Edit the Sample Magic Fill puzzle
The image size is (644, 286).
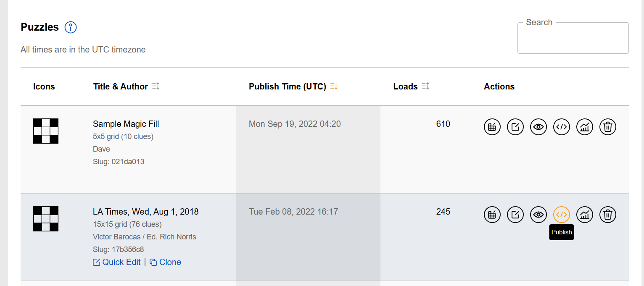515,126
